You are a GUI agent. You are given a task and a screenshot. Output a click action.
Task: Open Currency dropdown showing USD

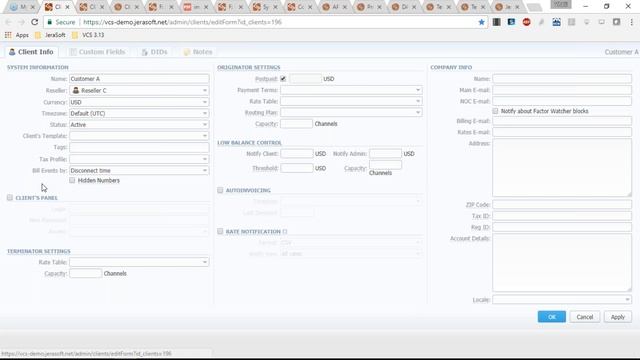pos(139,102)
